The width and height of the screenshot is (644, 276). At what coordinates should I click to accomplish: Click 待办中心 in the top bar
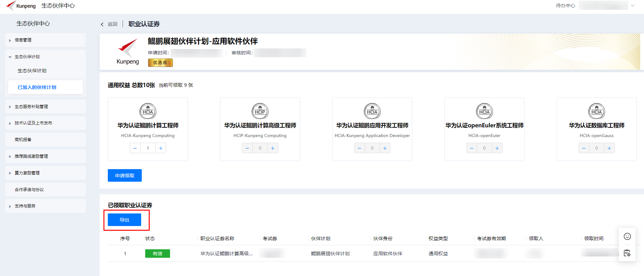click(565, 5)
